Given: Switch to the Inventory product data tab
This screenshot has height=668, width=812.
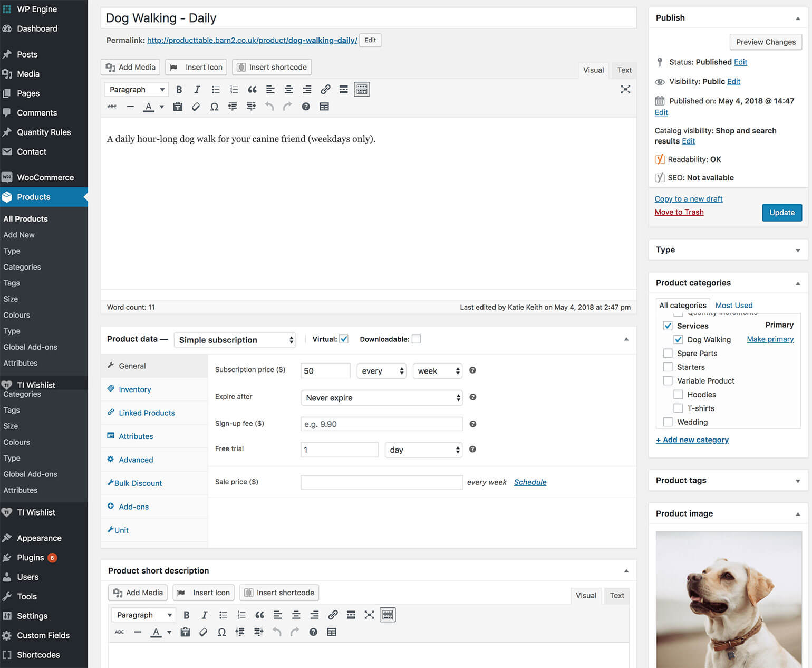Looking at the screenshot, I should (135, 389).
